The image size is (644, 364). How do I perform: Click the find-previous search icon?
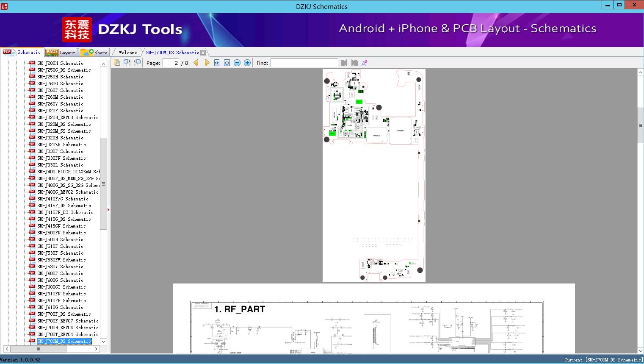point(344,62)
